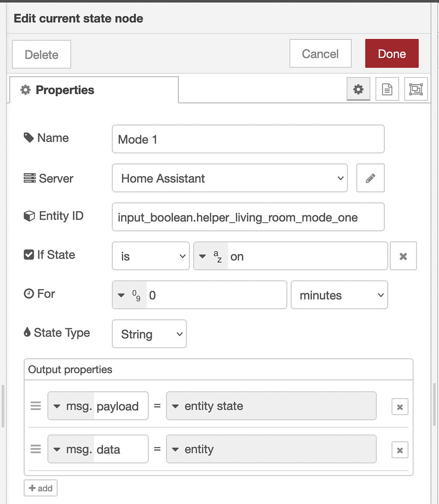This screenshot has height=504, width=439.
Task: Click the Entity ID input field
Action: 248,217
